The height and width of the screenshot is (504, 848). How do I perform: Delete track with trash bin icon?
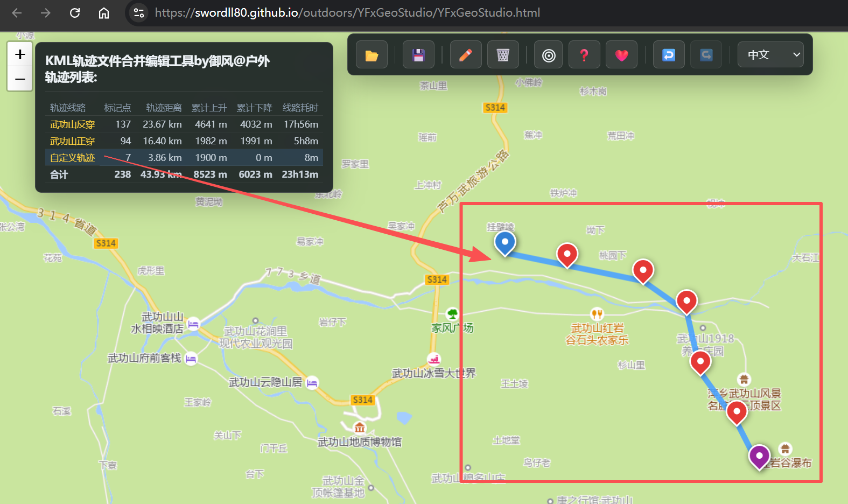503,55
